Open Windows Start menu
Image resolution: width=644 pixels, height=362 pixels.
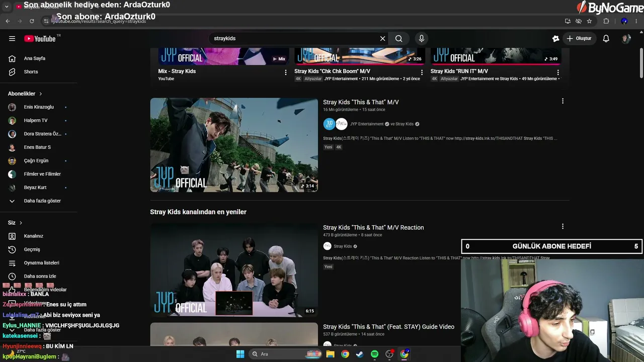pyautogui.click(x=240, y=354)
